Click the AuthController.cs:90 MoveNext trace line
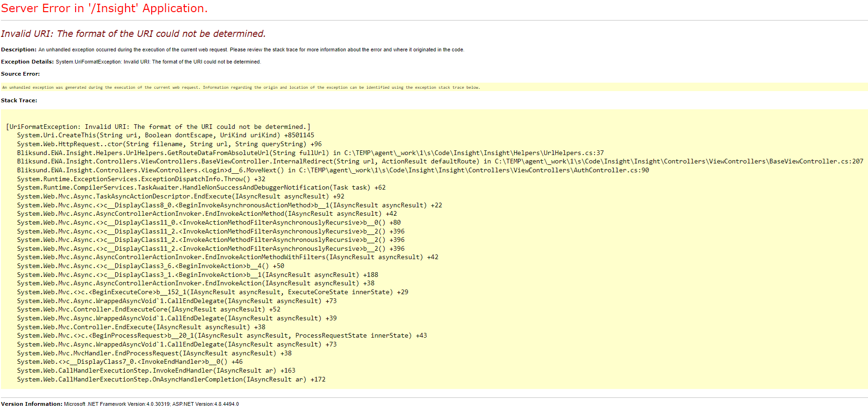Image resolution: width=868 pixels, height=410 pixels. click(333, 170)
